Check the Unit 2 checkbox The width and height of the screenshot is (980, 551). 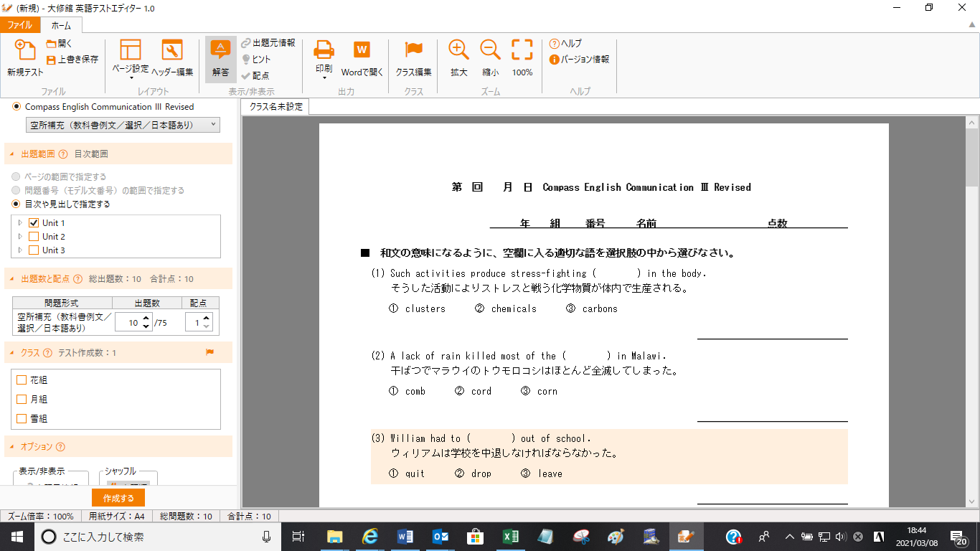click(x=34, y=237)
